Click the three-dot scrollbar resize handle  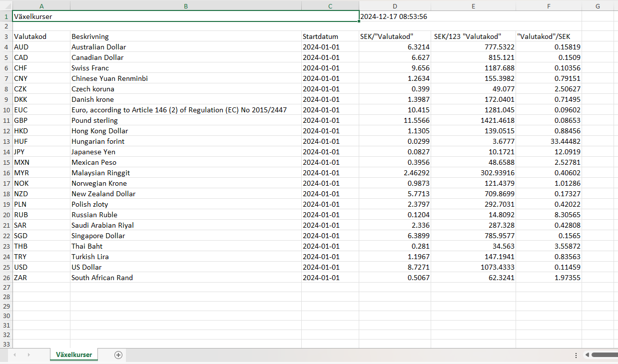(576, 355)
